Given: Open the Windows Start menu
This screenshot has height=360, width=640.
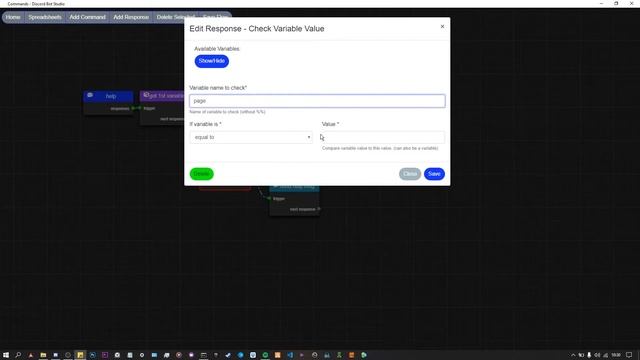Looking at the screenshot, I should tap(6, 355).
